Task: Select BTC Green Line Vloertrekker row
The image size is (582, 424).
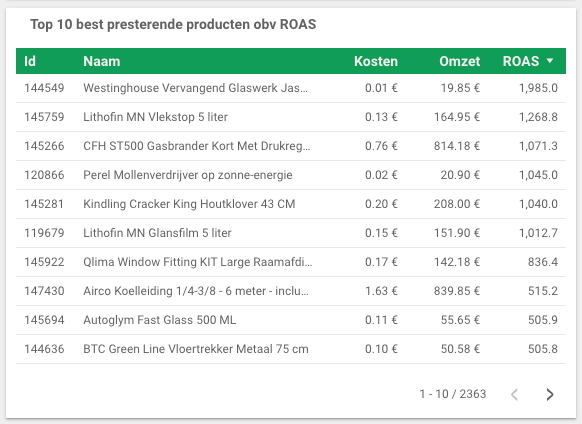Action: (x=291, y=349)
